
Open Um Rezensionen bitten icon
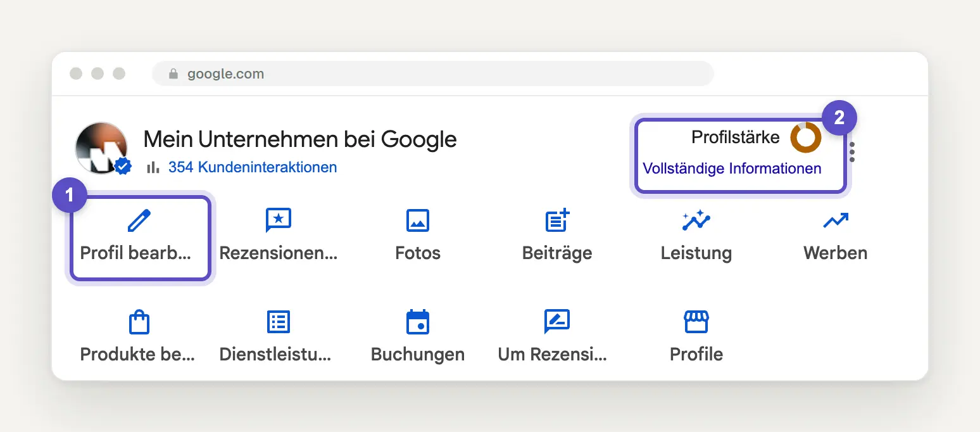pyautogui.click(x=557, y=322)
